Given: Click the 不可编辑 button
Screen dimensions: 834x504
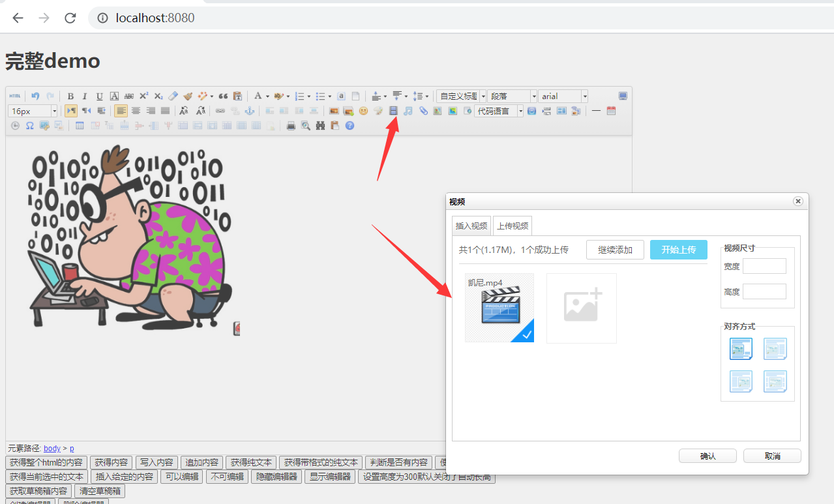Looking at the screenshot, I should 227,477.
